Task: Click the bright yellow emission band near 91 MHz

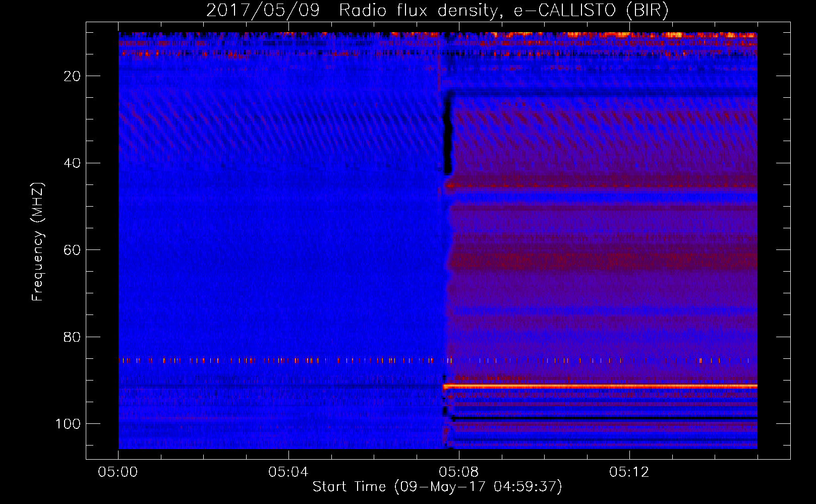Action: (600, 386)
